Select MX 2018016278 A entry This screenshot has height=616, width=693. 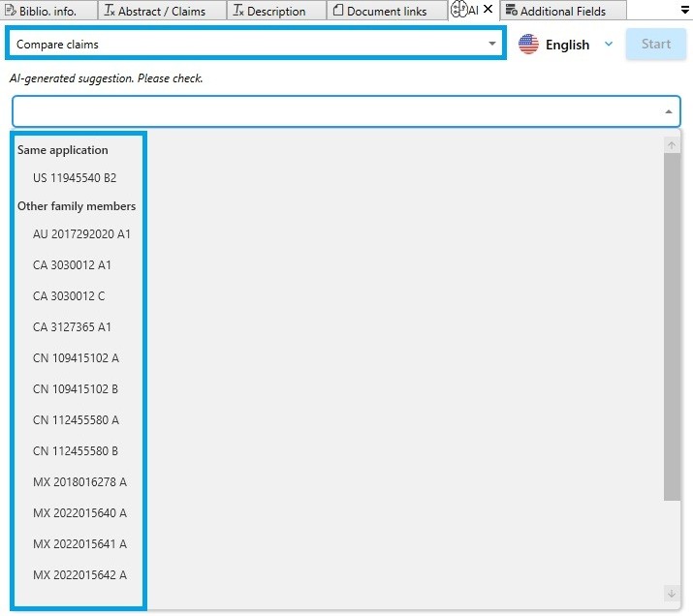pos(79,482)
